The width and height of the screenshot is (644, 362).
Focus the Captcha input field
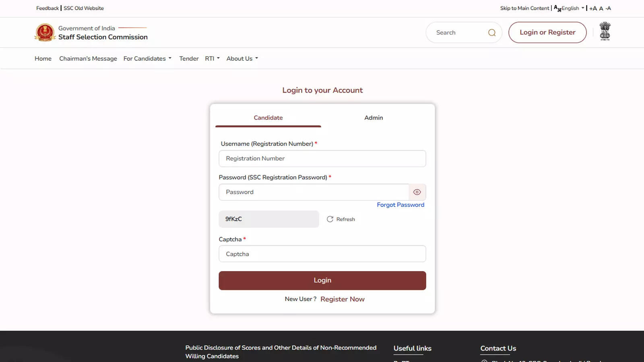[322, 254]
